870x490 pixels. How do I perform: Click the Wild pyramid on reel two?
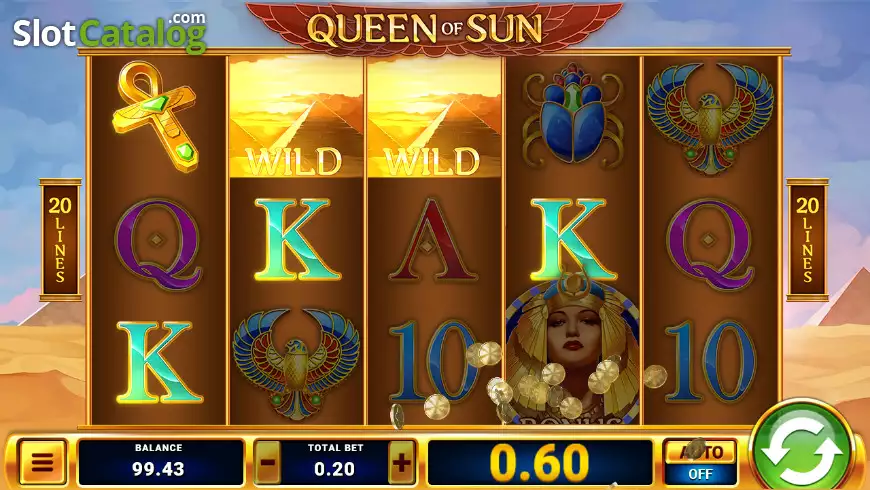tap(296, 117)
